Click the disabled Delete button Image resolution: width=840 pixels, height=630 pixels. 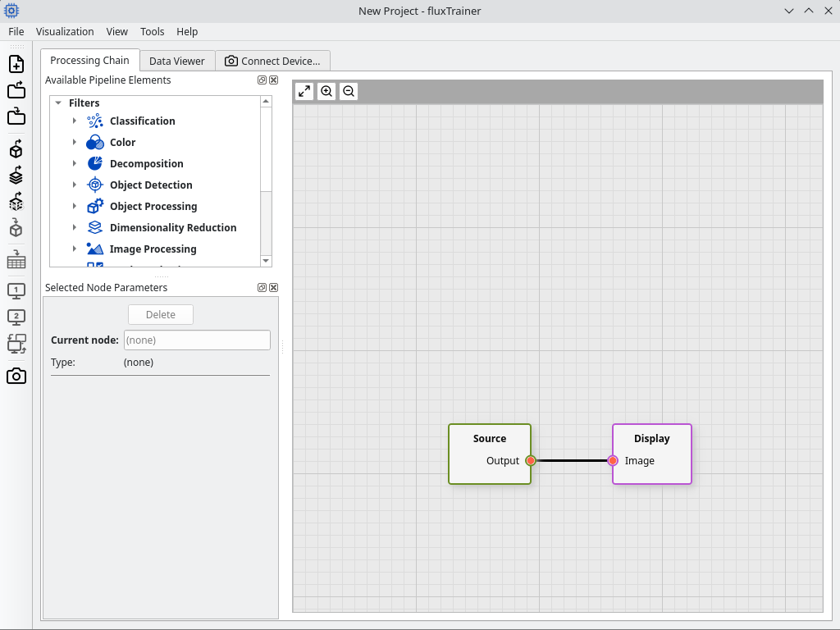pos(161,314)
